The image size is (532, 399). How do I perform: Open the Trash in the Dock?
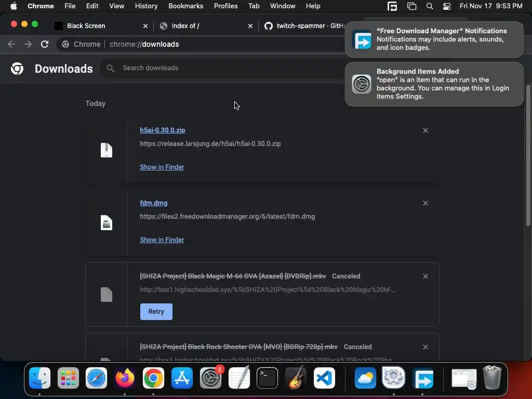[492, 377]
